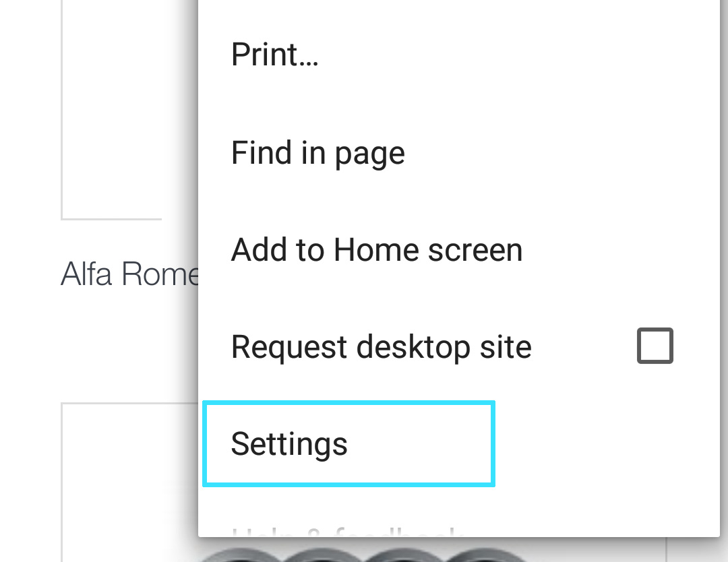Click empty menu space right of Settings
This screenshot has height=562, width=728.
coord(607,444)
